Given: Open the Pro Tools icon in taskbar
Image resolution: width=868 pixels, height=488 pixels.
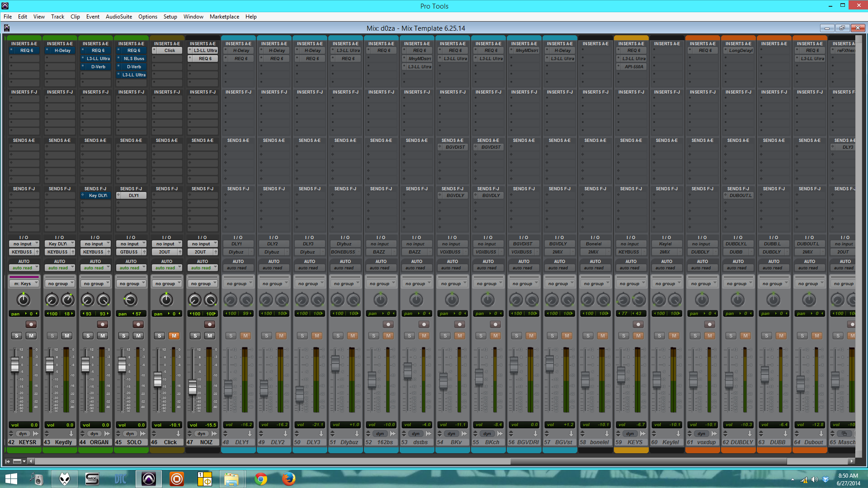Looking at the screenshot, I should click(x=149, y=479).
